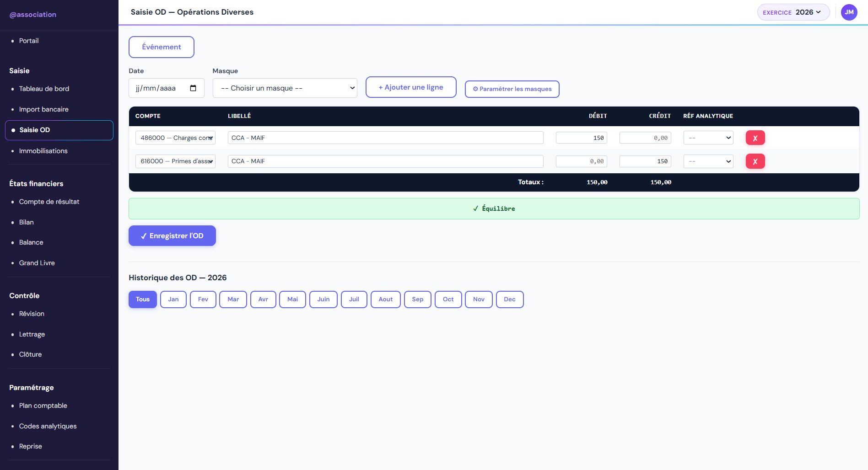Image resolution: width=868 pixels, height=470 pixels.
Task: Open Import bancaire from sidebar
Action: (x=43, y=109)
